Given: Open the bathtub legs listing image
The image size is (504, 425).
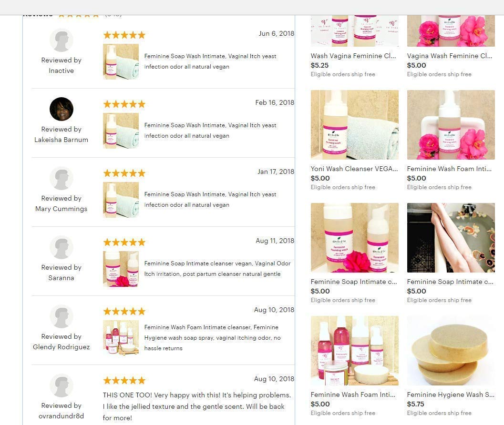Looking at the screenshot, I should (x=451, y=238).
